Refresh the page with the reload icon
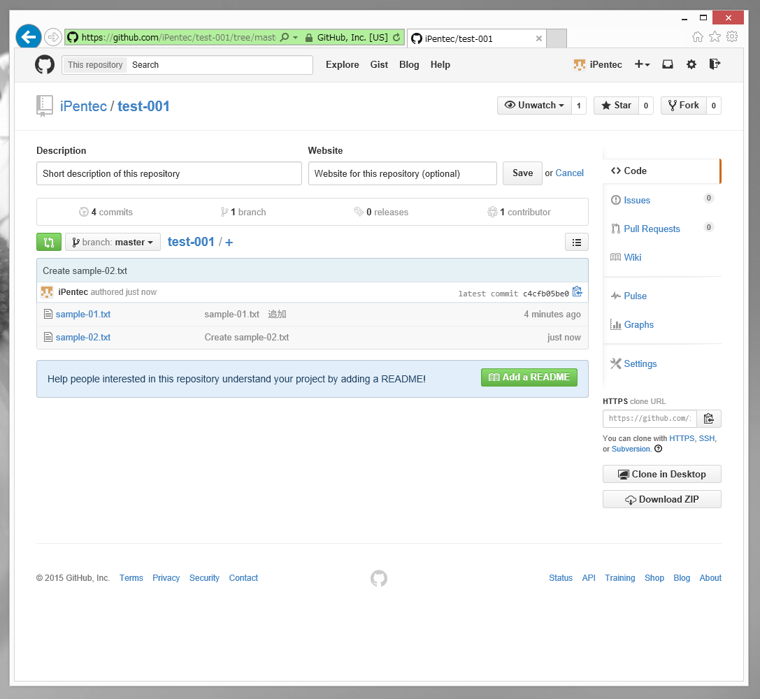The width and height of the screenshot is (760, 699). (x=396, y=37)
